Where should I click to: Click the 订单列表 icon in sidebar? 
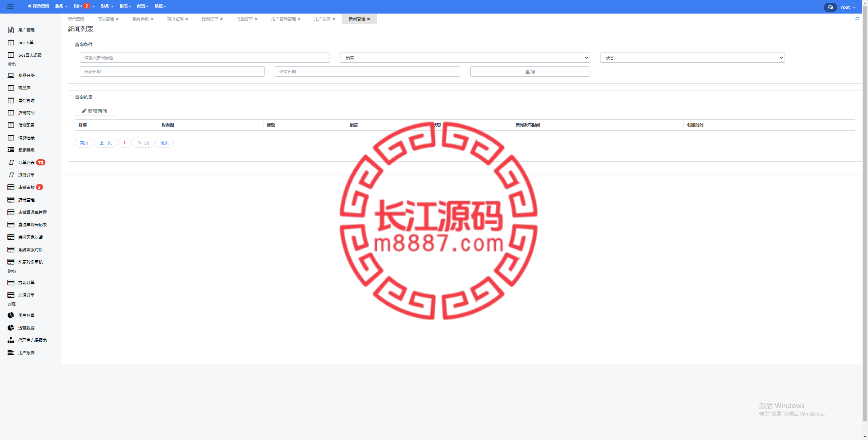11,162
